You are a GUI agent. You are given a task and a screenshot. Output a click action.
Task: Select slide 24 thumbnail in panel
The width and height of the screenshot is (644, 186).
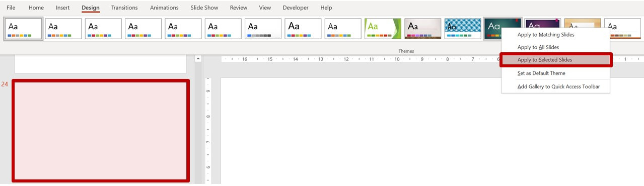(101, 131)
